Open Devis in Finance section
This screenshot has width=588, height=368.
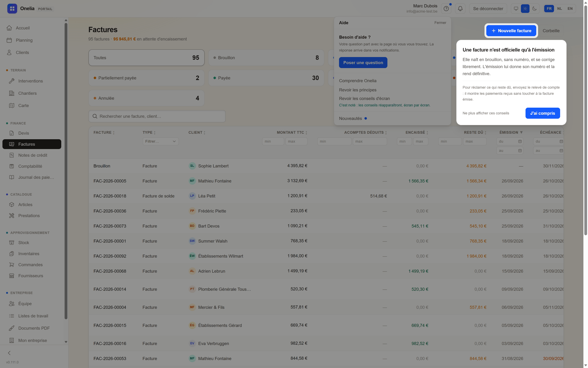tap(32, 133)
